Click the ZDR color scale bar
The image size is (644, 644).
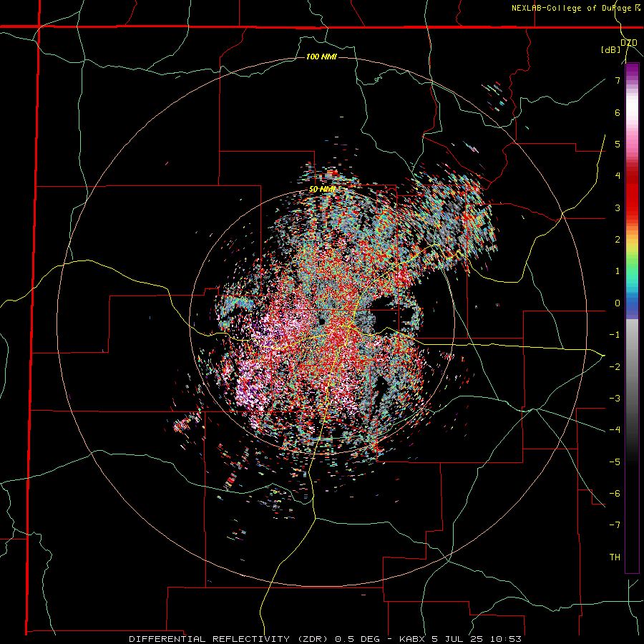click(x=632, y=318)
